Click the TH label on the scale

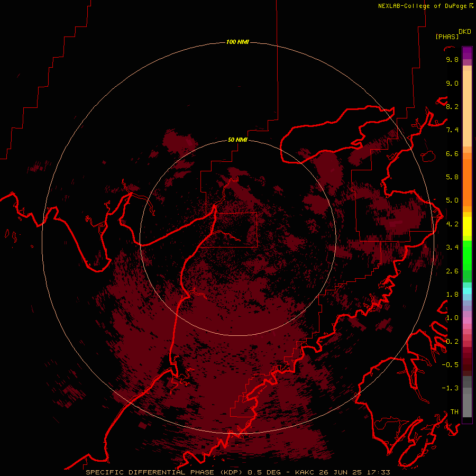point(454,412)
